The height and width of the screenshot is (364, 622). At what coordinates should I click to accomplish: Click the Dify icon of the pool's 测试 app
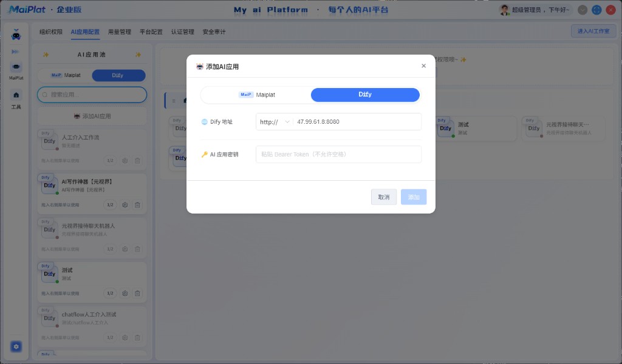[50, 274]
